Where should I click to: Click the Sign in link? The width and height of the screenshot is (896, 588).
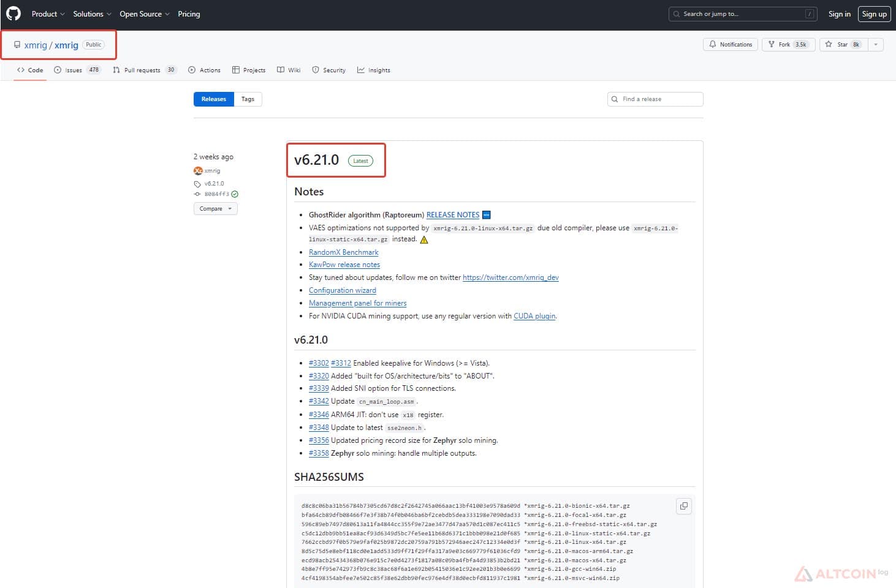click(x=839, y=14)
